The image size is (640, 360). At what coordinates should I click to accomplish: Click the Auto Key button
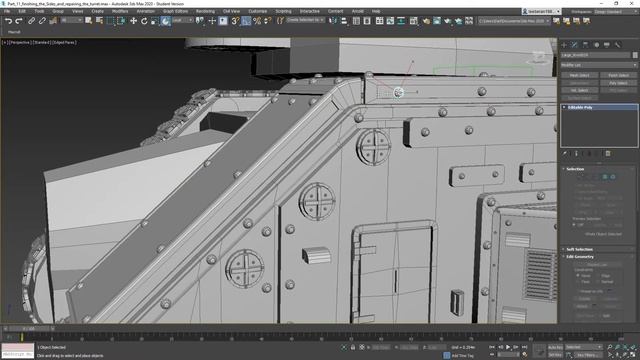pyautogui.click(x=555, y=347)
